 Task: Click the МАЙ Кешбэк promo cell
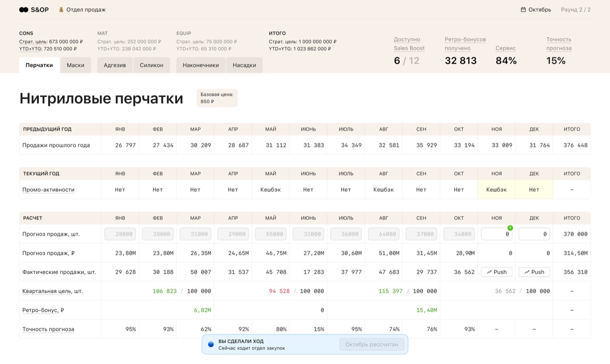[x=271, y=190]
